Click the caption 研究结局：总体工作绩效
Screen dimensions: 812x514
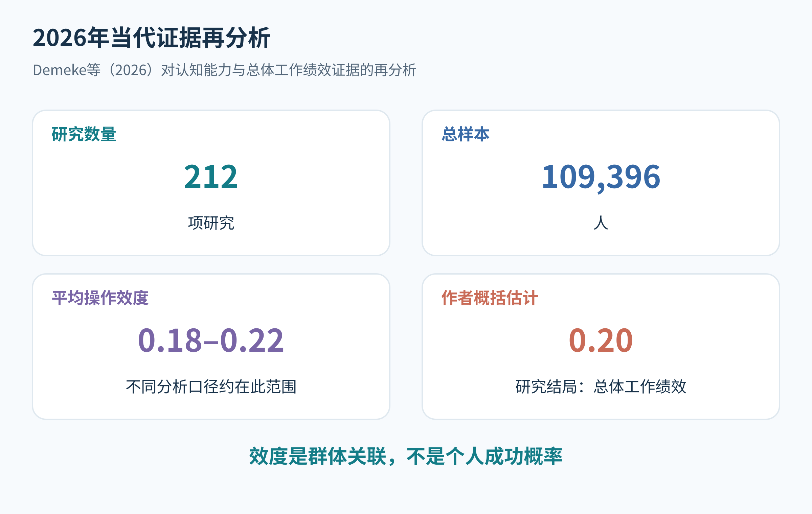[601, 387]
